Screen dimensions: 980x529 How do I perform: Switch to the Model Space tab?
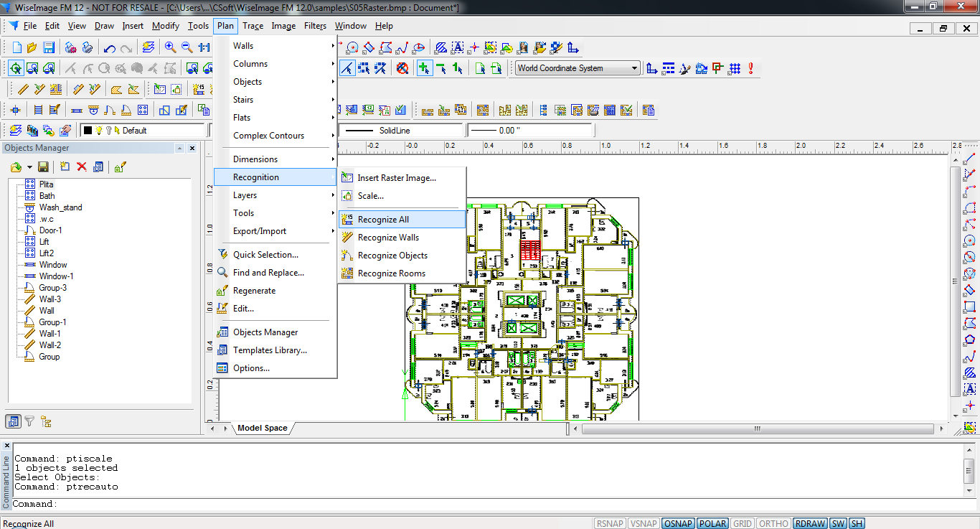[263, 428]
